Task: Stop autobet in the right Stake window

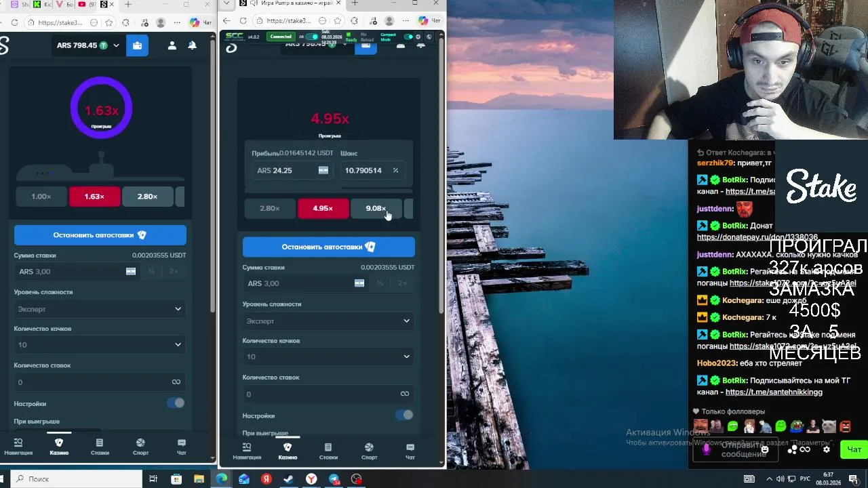Action: coord(329,247)
